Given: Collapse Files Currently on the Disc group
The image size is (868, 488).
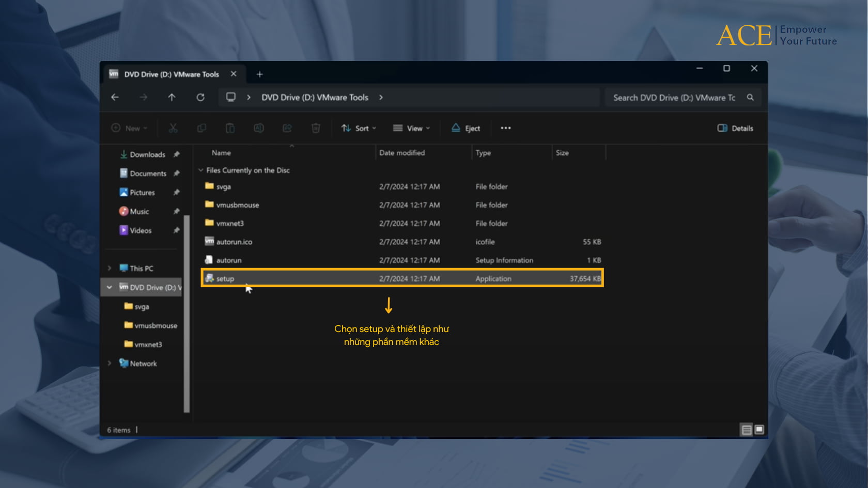Looking at the screenshot, I should 201,170.
